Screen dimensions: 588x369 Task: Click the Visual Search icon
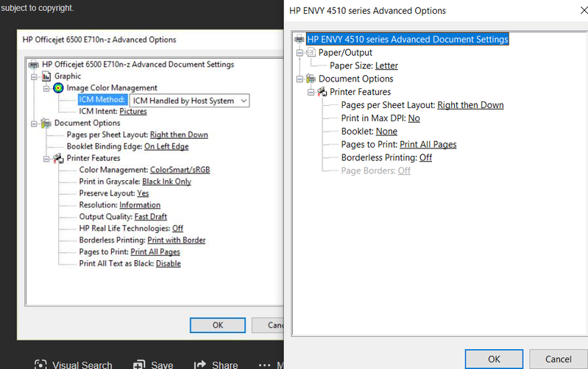(40, 365)
